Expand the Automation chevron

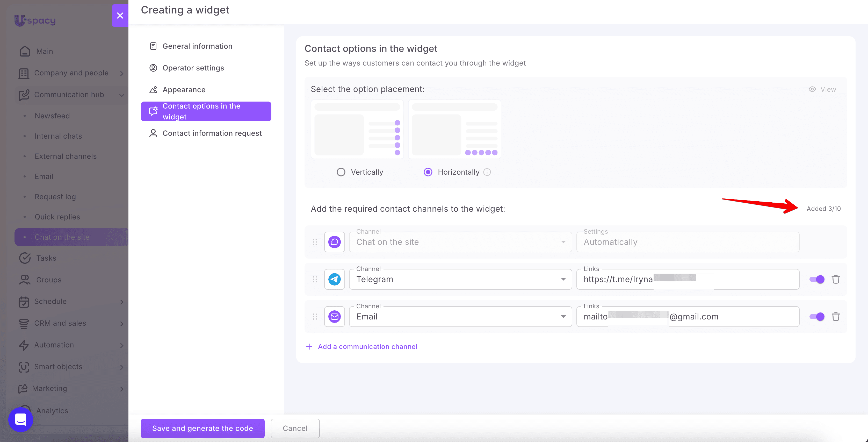pyautogui.click(x=122, y=346)
